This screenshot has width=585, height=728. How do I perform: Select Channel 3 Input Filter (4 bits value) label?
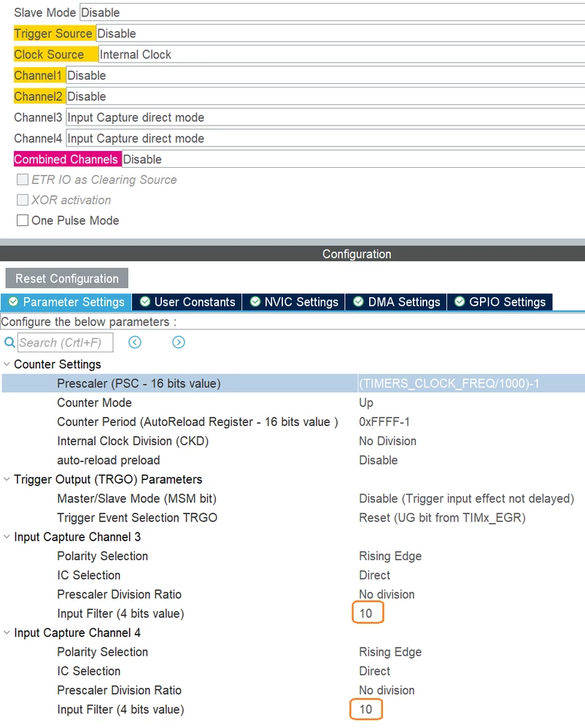click(x=120, y=613)
